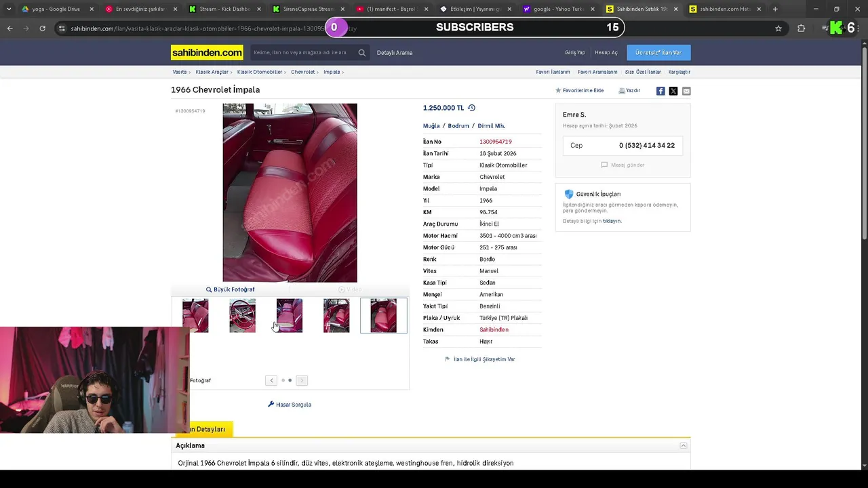The height and width of the screenshot is (488, 868).
Task: Bookmark page with the star icon
Action: click(778, 28)
